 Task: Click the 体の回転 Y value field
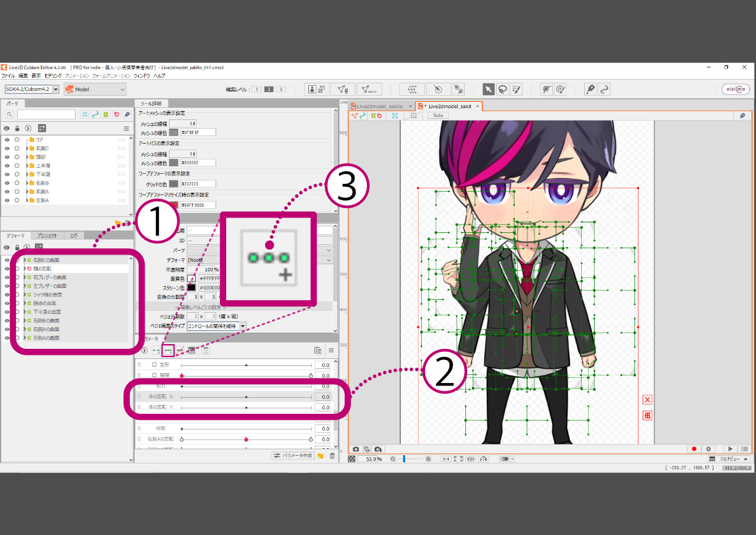click(322, 407)
